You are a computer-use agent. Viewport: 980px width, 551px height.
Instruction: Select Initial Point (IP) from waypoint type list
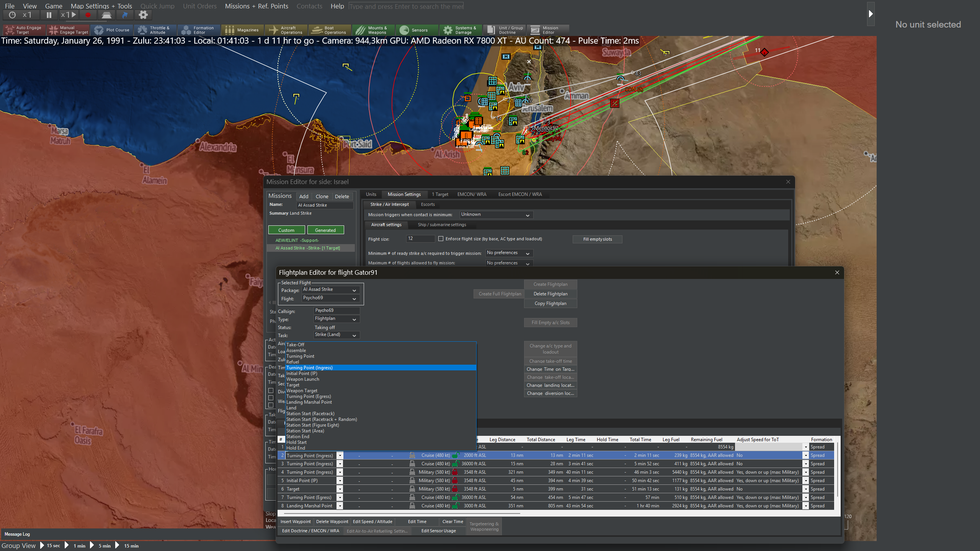coord(381,373)
